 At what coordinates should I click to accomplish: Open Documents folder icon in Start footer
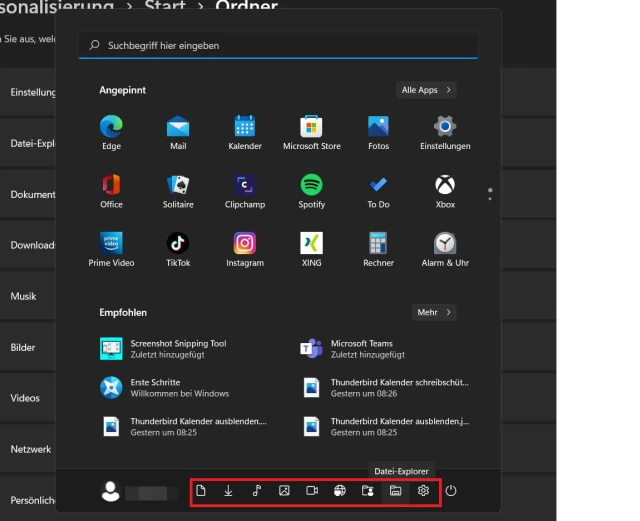[200, 490]
